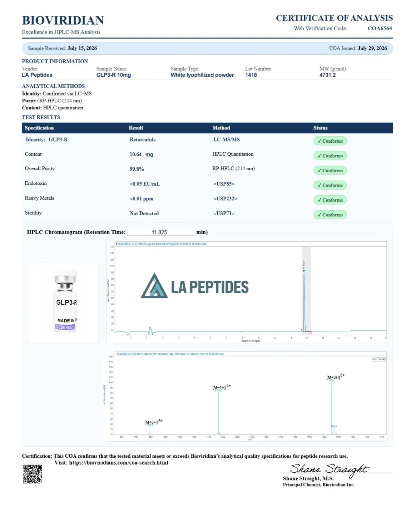
Task: Select sample type White lyophilized powder
Action: pos(202,75)
